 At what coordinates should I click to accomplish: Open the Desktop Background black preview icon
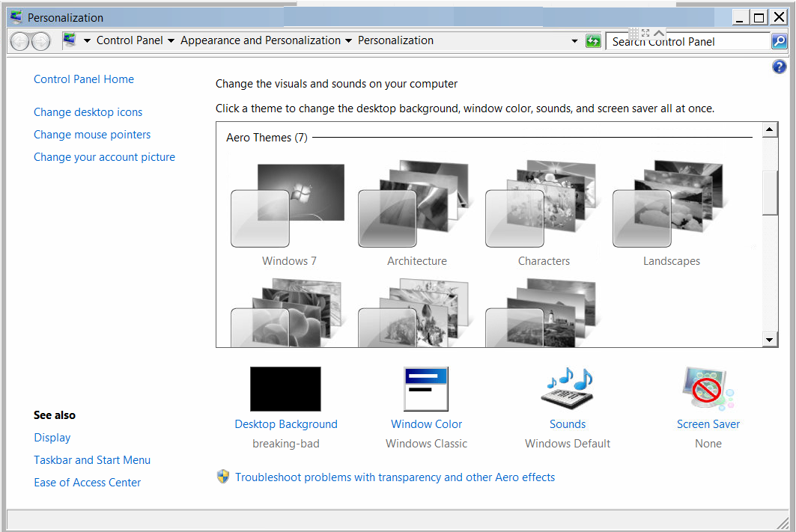point(285,389)
